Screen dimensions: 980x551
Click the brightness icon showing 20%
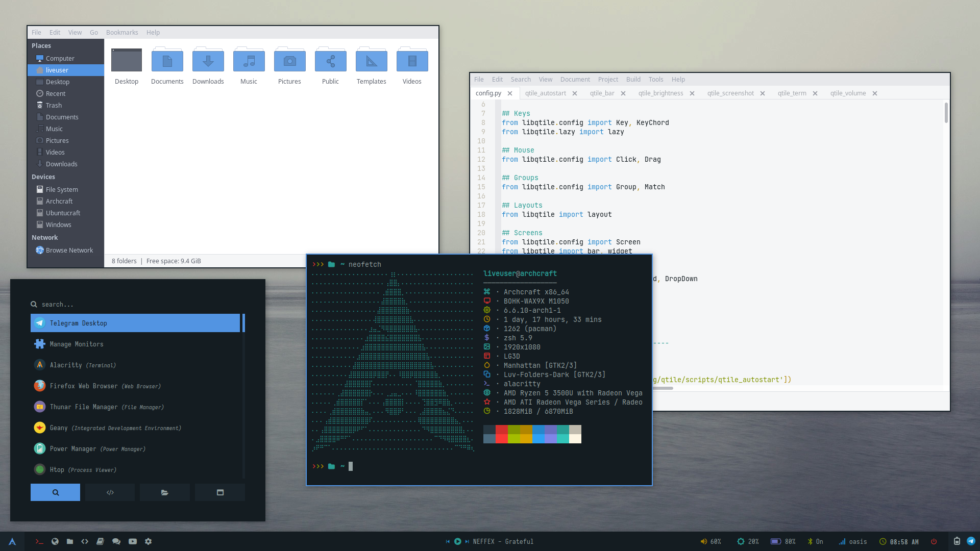pos(741,542)
